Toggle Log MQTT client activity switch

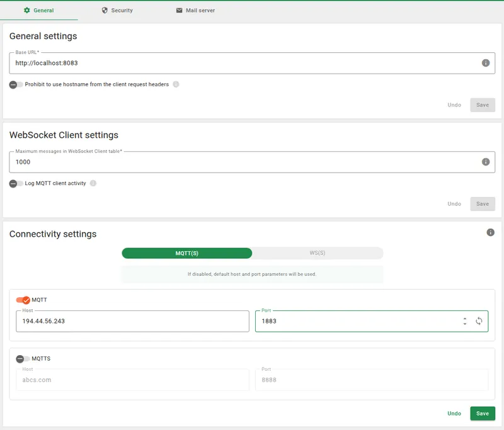coord(16,183)
